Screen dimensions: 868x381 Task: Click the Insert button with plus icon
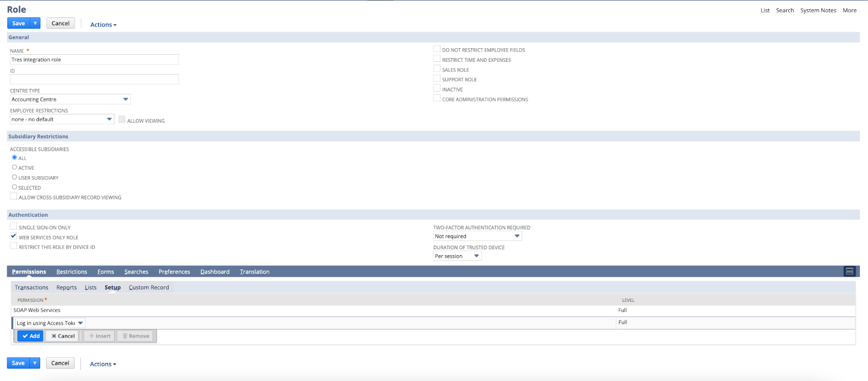click(99, 336)
